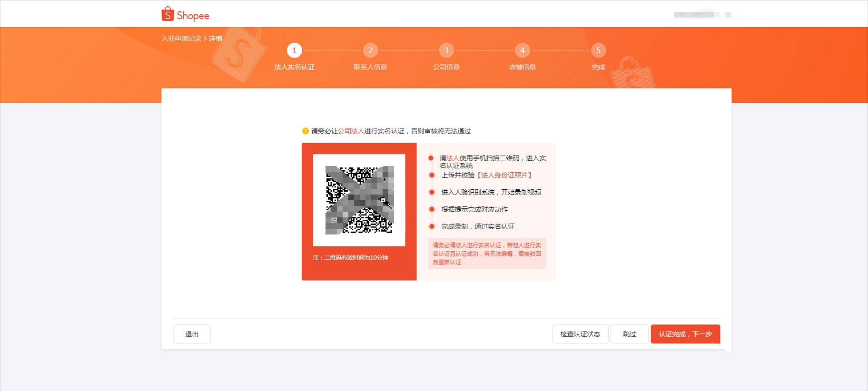Viewport: 868px width, 391px height.
Task: Click the note 二维码有效时间为10分钟
Action: pos(351,257)
